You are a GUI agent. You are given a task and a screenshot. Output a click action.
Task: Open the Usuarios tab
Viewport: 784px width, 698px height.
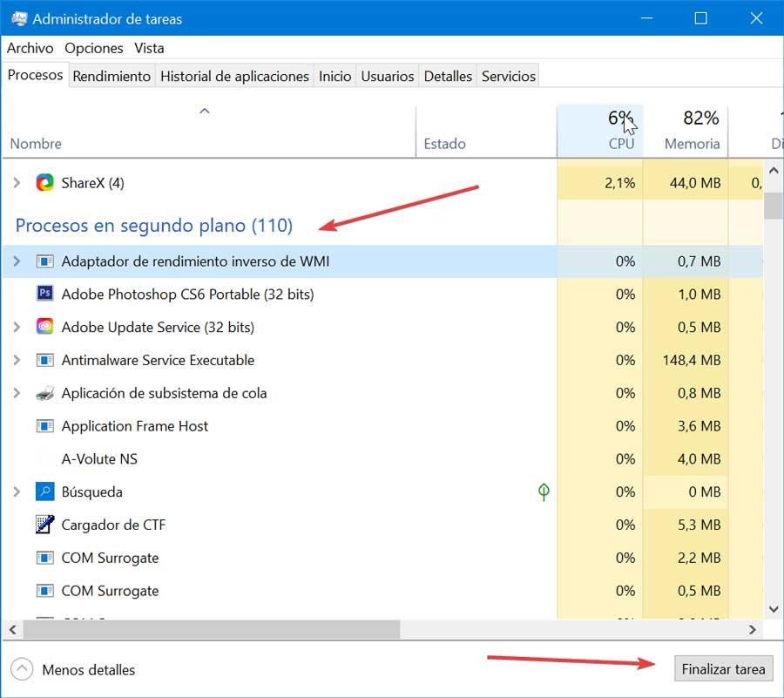388,76
